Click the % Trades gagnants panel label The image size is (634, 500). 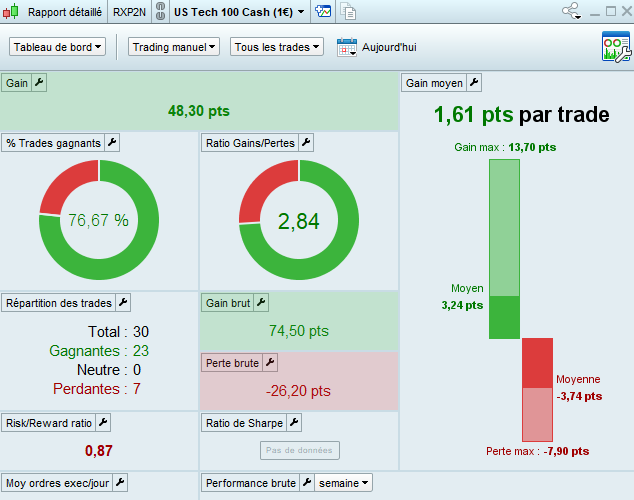pos(53,143)
